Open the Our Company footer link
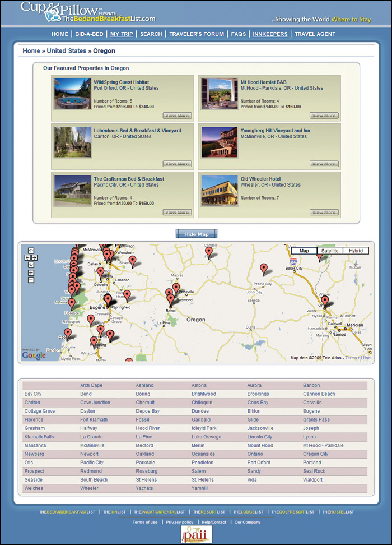The width and height of the screenshot is (392, 545). pyautogui.click(x=247, y=522)
